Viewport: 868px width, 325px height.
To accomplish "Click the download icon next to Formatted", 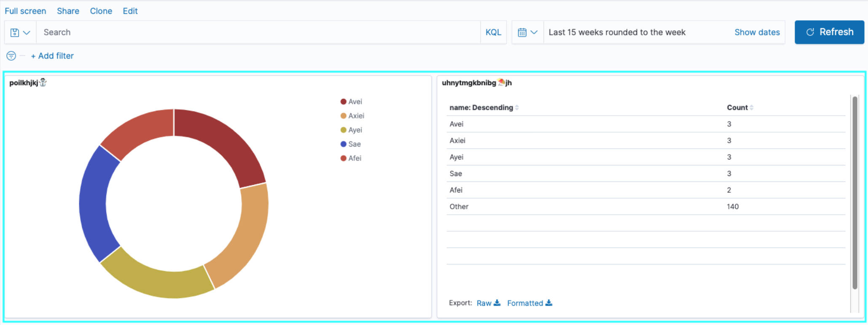I will pos(549,303).
